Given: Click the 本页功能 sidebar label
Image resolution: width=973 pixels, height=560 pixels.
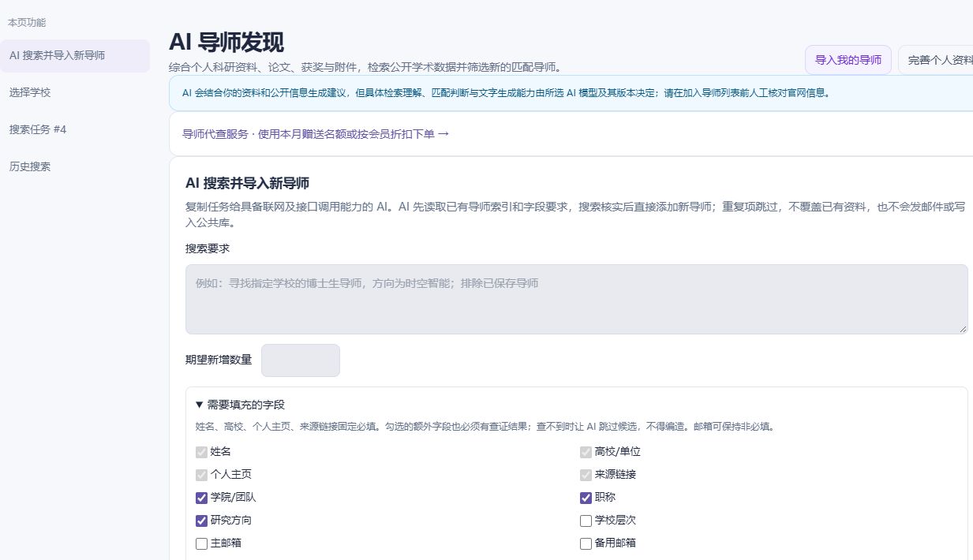Looking at the screenshot, I should pyautogui.click(x=27, y=23).
